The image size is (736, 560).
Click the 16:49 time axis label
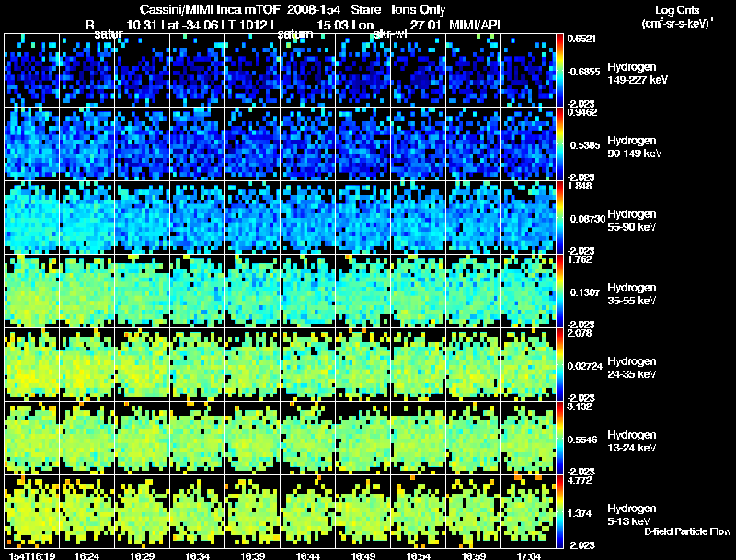[x=362, y=555]
